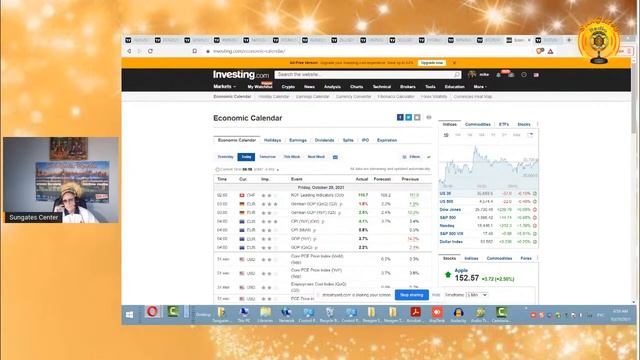Open the new tab plus button
Screen dimensions: 640x360
click(x=569, y=40)
